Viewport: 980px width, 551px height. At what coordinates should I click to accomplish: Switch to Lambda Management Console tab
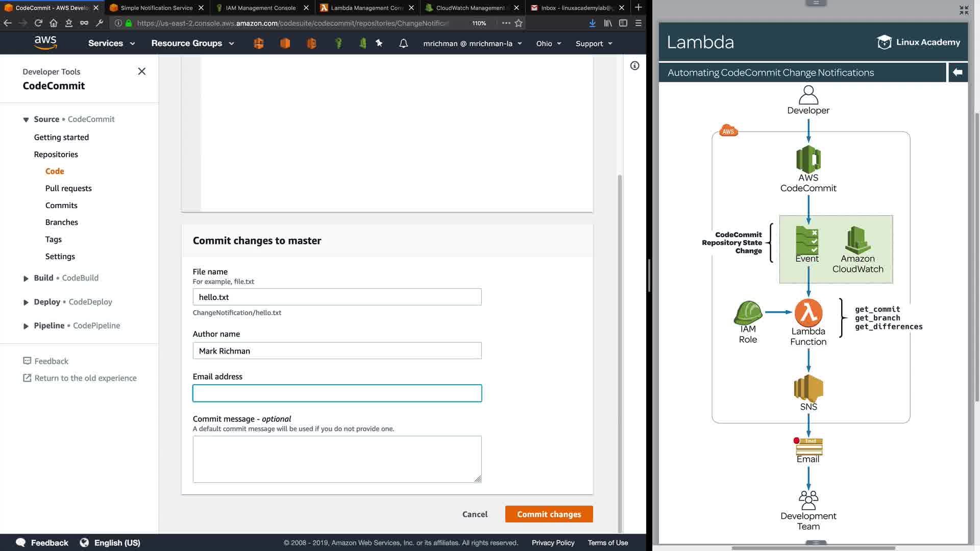pos(366,8)
